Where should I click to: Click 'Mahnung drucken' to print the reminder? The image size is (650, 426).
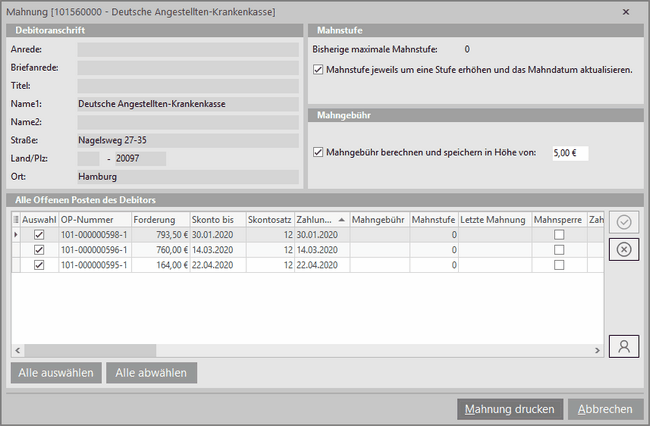click(508, 409)
